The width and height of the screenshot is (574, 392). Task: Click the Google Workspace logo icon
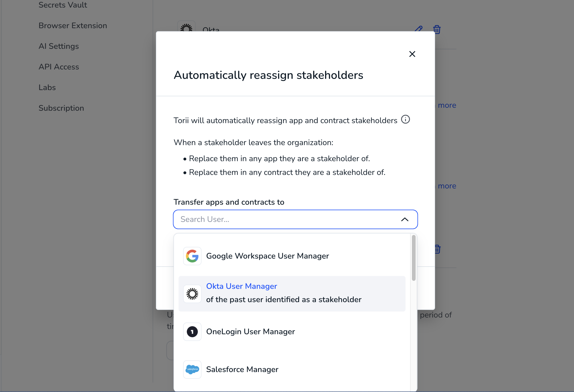tap(192, 256)
